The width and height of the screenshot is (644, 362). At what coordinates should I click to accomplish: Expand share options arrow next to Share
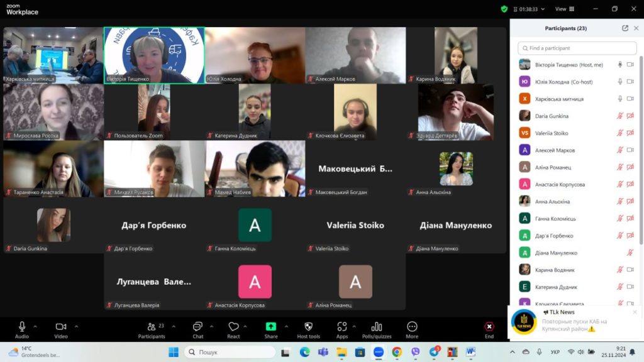286,327
